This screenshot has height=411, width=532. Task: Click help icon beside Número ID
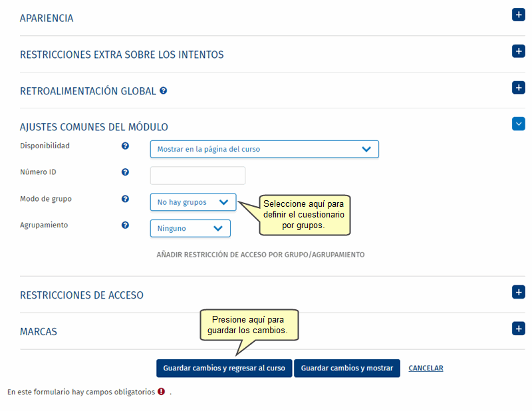point(125,172)
